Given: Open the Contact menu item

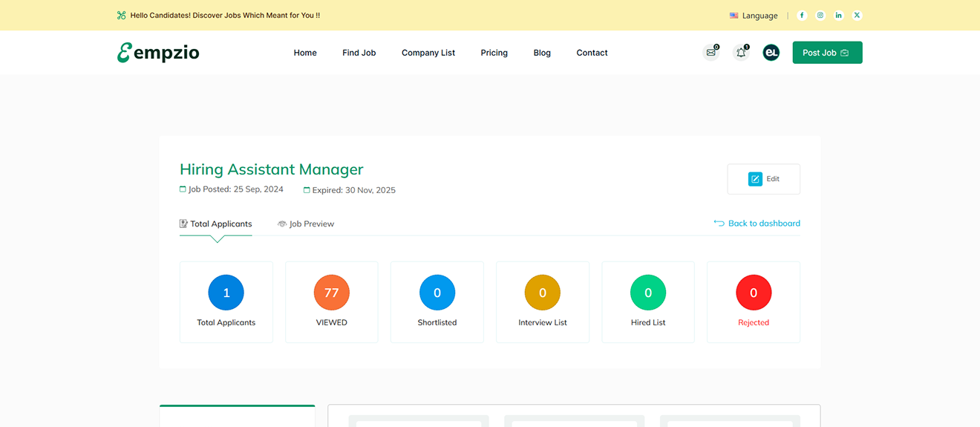Looking at the screenshot, I should click(x=592, y=53).
